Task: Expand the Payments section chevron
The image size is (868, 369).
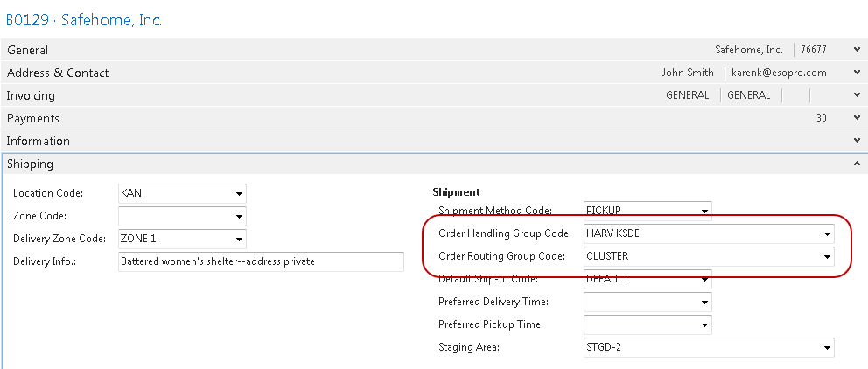Action: 855,118
